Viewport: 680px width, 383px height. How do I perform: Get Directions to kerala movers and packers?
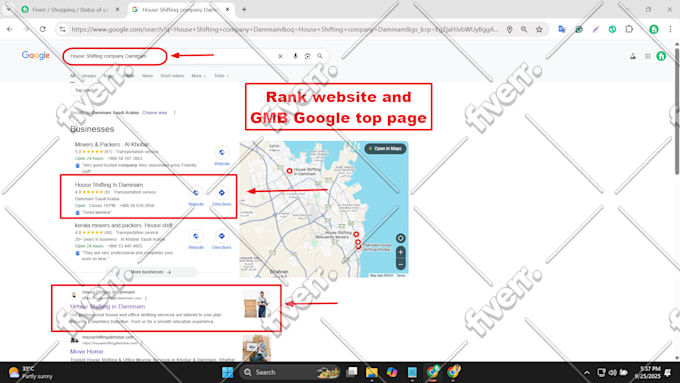pyautogui.click(x=222, y=239)
